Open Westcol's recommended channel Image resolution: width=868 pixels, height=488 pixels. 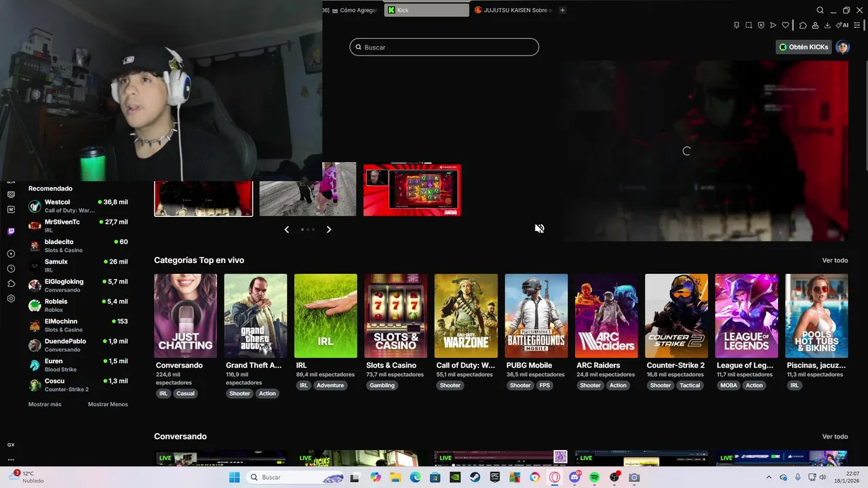tap(77, 206)
